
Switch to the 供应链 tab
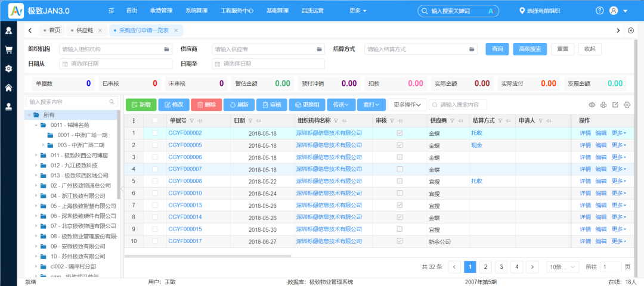point(85,30)
